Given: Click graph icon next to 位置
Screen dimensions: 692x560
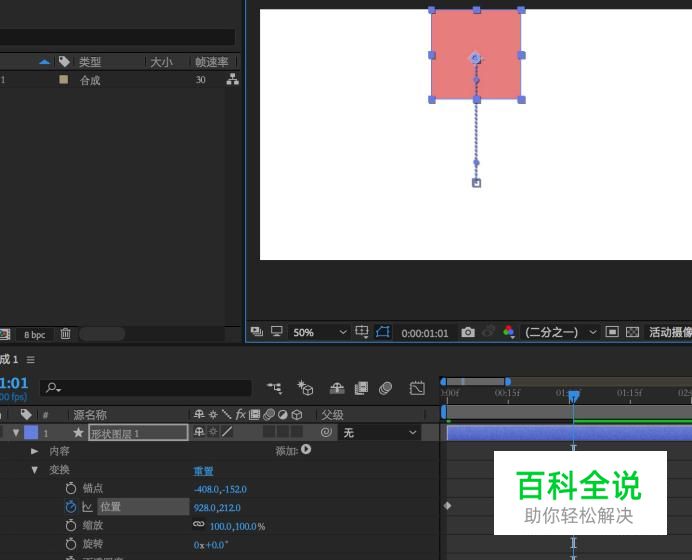Looking at the screenshot, I should tap(87, 507).
